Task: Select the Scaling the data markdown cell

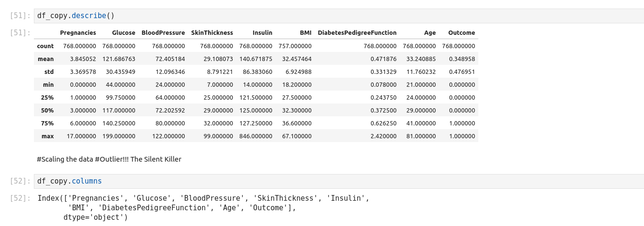Action: [109, 159]
